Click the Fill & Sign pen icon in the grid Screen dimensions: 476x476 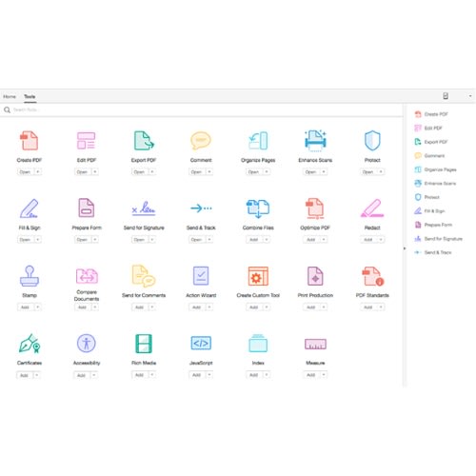click(30, 208)
